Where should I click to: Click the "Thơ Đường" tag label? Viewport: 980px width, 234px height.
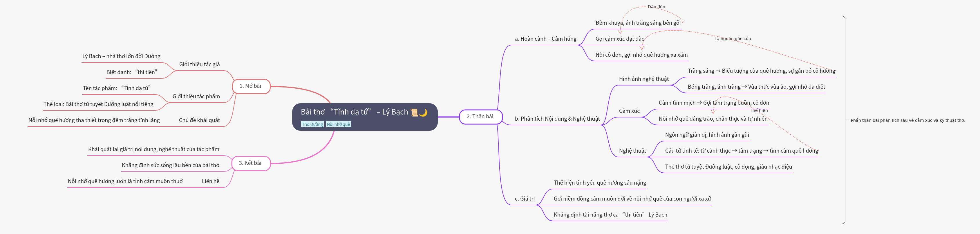pyautogui.click(x=312, y=124)
